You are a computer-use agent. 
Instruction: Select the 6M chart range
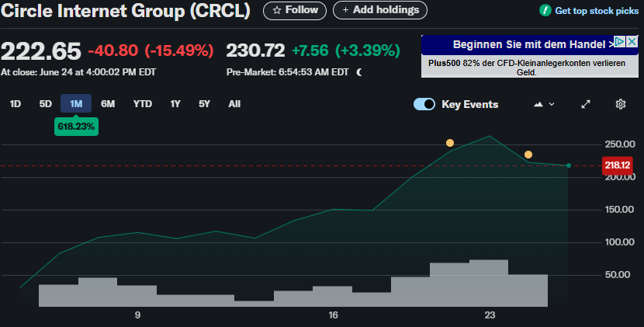[108, 103]
